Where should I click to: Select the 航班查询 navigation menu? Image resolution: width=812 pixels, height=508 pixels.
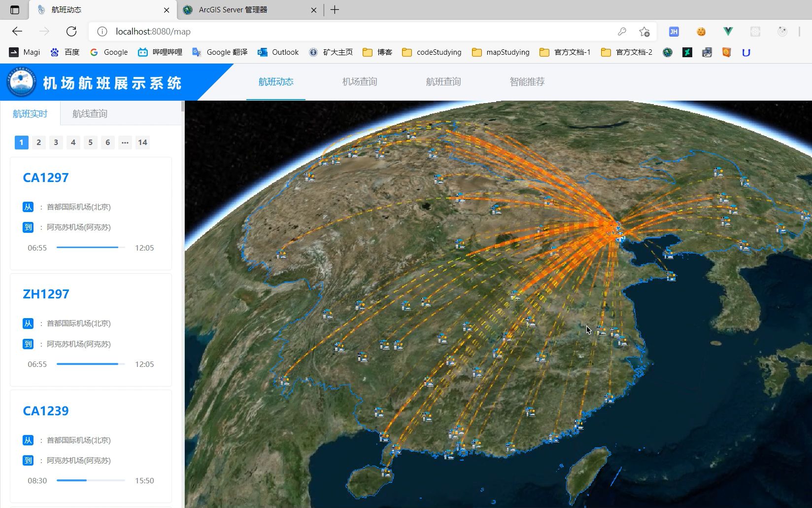[443, 82]
